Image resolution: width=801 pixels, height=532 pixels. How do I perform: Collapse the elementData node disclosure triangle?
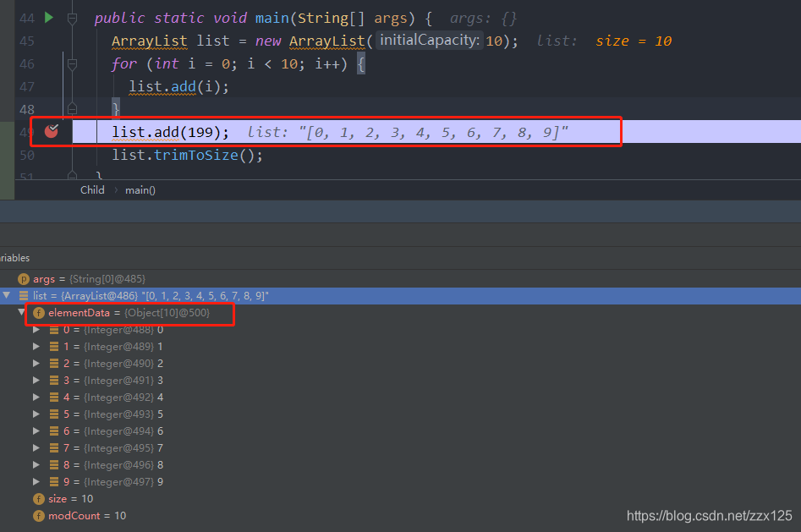pyautogui.click(x=22, y=313)
